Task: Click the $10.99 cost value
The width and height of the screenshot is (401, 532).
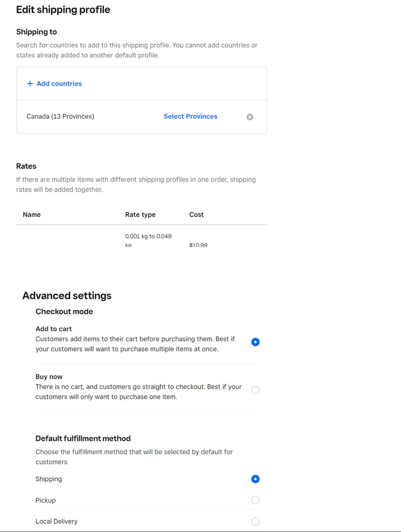Action: [x=198, y=245]
